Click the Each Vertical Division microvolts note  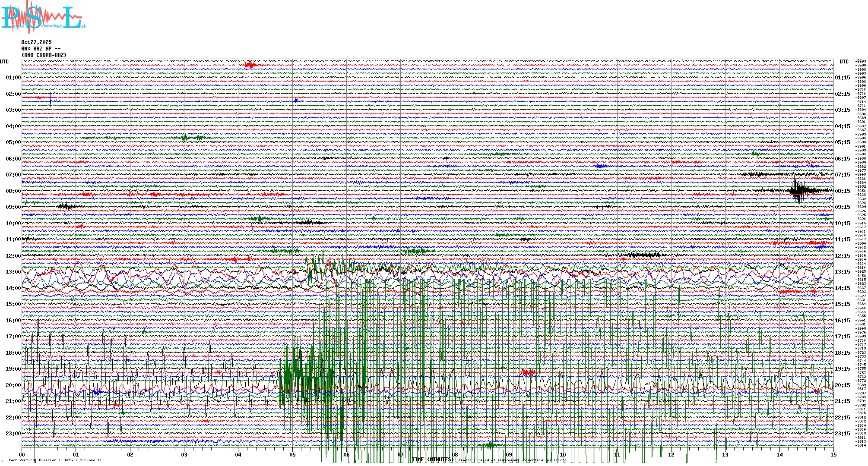(55, 460)
